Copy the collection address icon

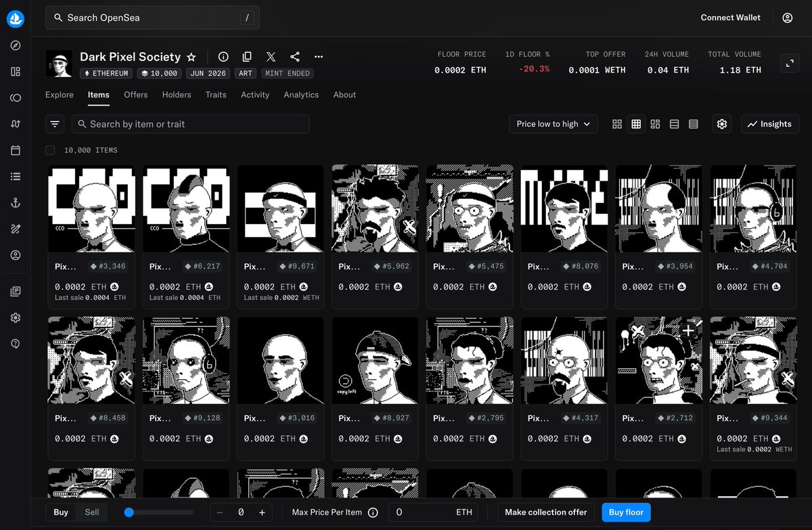tap(247, 57)
